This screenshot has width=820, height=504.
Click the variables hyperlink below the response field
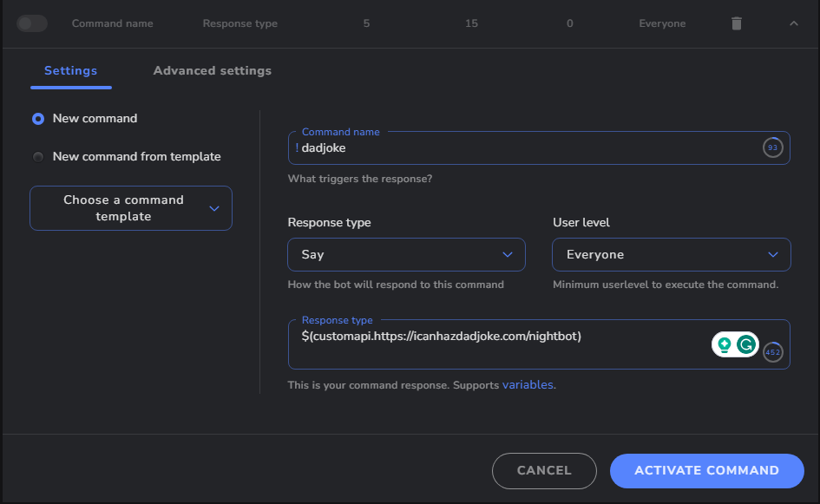(528, 384)
